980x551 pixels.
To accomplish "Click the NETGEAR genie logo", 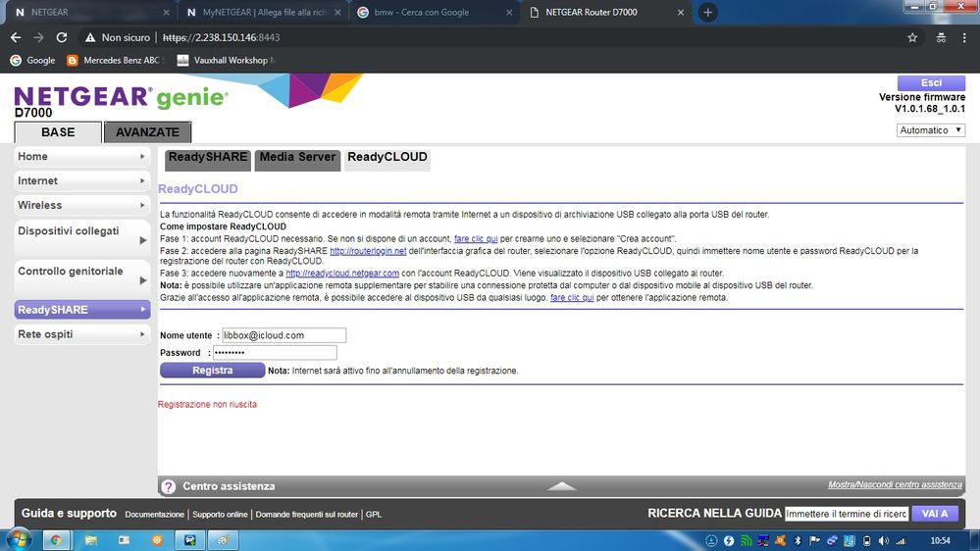I will [122, 97].
